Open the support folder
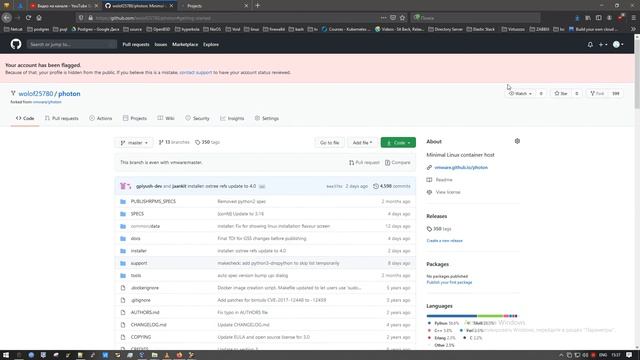This screenshot has height=360, width=640. [139, 263]
